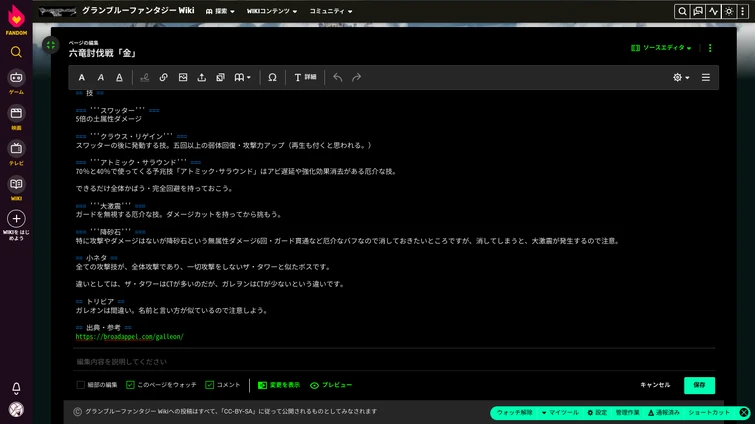Switch editor via ソースエディタ dropdown
755x424 pixels.
pyautogui.click(x=661, y=48)
